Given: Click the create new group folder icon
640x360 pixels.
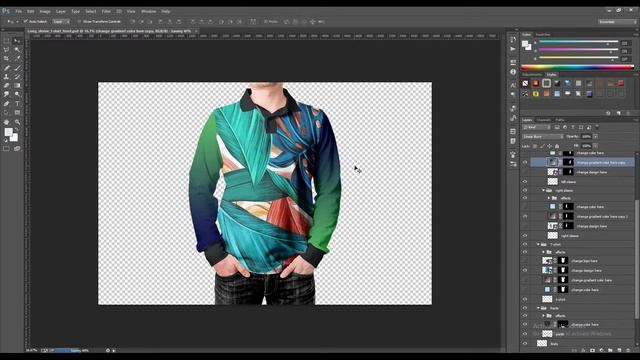Looking at the screenshot, I should pos(610,350).
